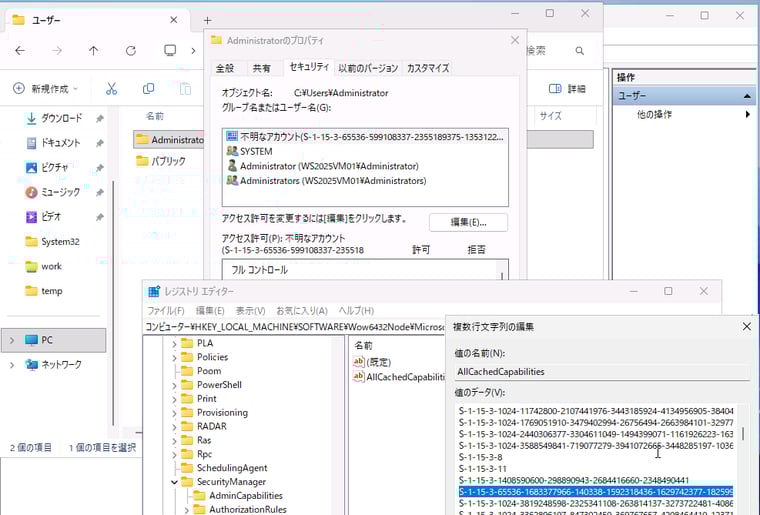Image resolution: width=760 pixels, height=515 pixels.
Task: Select the SchedulingAgent key
Action: point(232,468)
